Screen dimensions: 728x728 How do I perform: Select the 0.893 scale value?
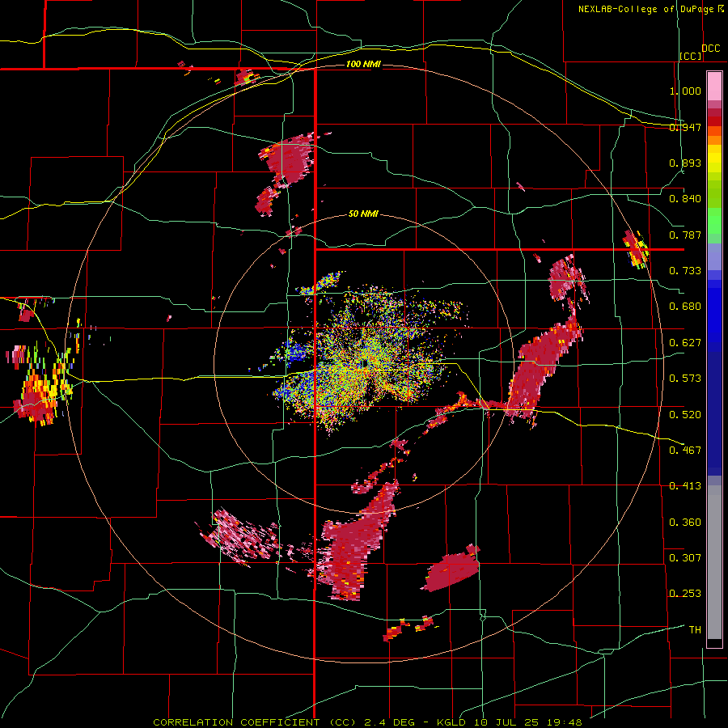click(685, 163)
